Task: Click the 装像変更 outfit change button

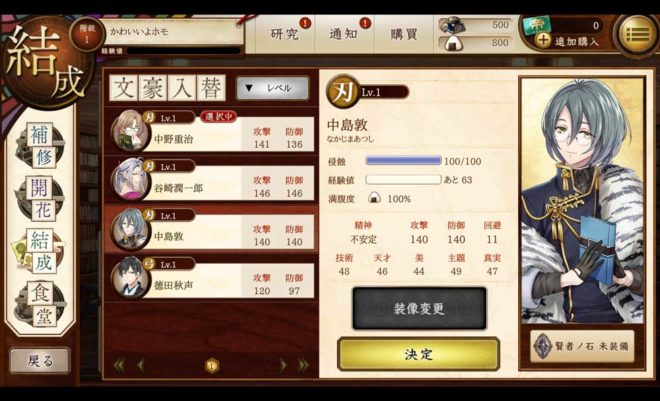Action: (419, 308)
